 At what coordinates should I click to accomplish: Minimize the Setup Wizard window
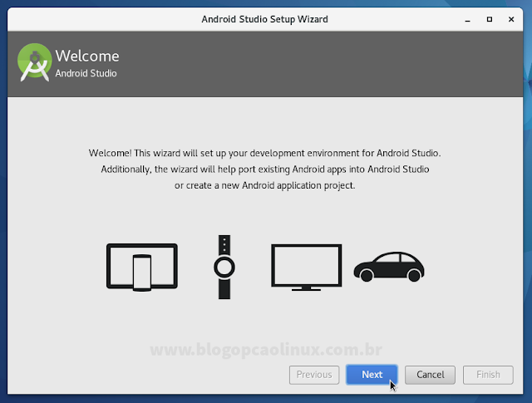467,19
